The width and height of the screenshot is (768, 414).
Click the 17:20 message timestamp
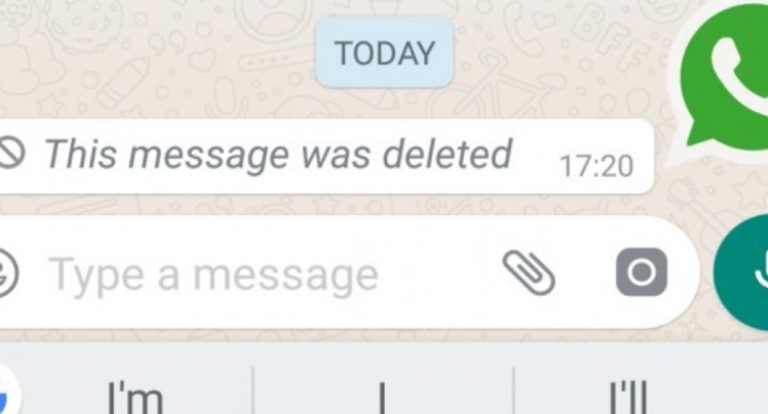(597, 166)
